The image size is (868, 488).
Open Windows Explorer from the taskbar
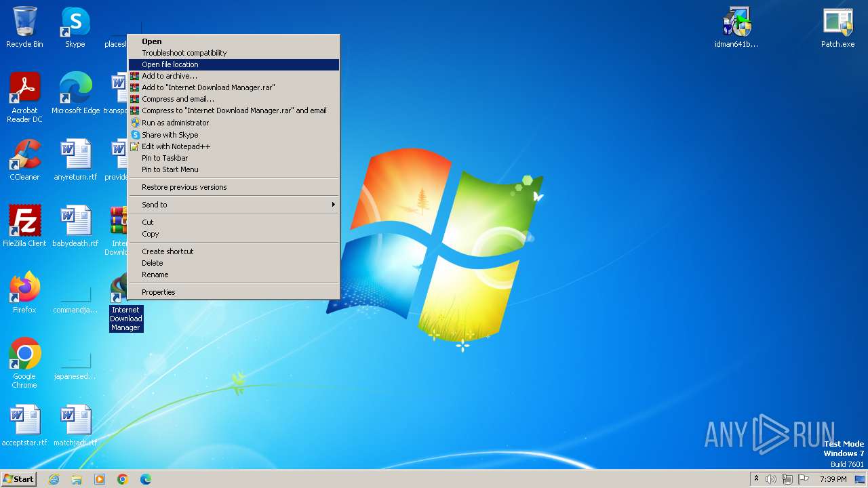pos(77,479)
